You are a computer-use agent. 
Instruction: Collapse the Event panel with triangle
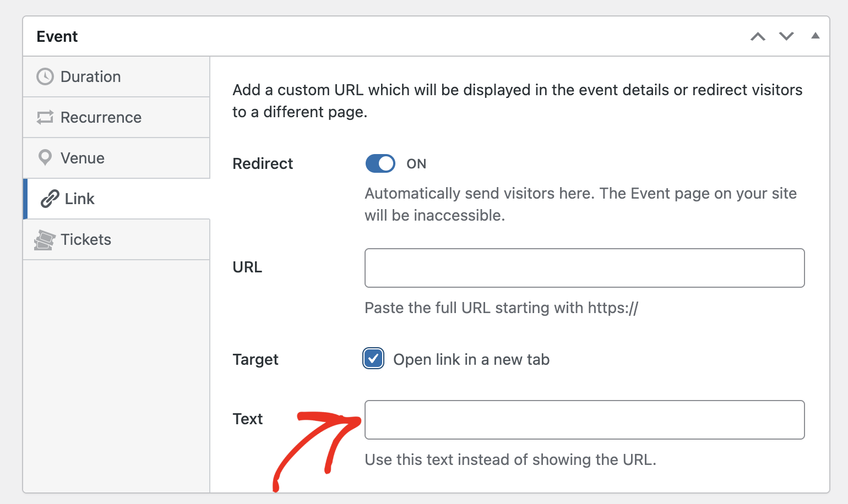[x=816, y=36]
